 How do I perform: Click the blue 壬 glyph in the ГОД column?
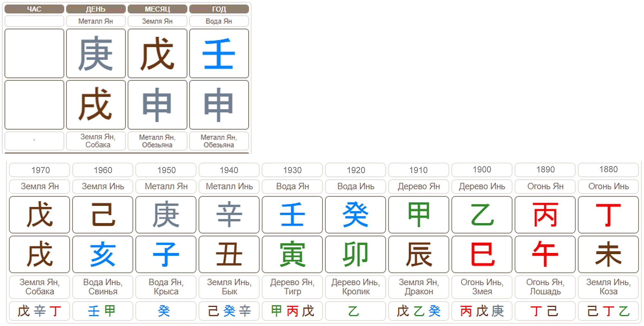(x=219, y=53)
